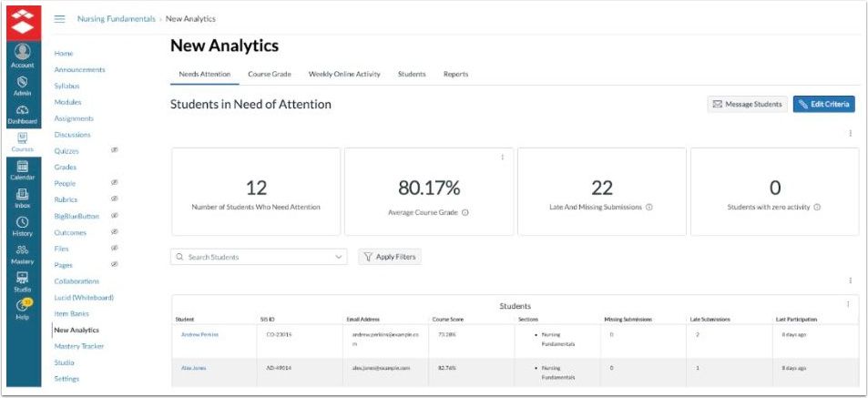
Task: Open the Admin shield icon
Action: tap(23, 85)
